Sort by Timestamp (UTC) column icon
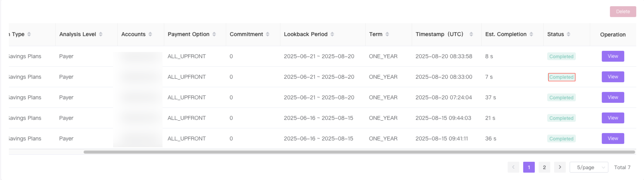The width and height of the screenshot is (644, 180). pyautogui.click(x=471, y=34)
